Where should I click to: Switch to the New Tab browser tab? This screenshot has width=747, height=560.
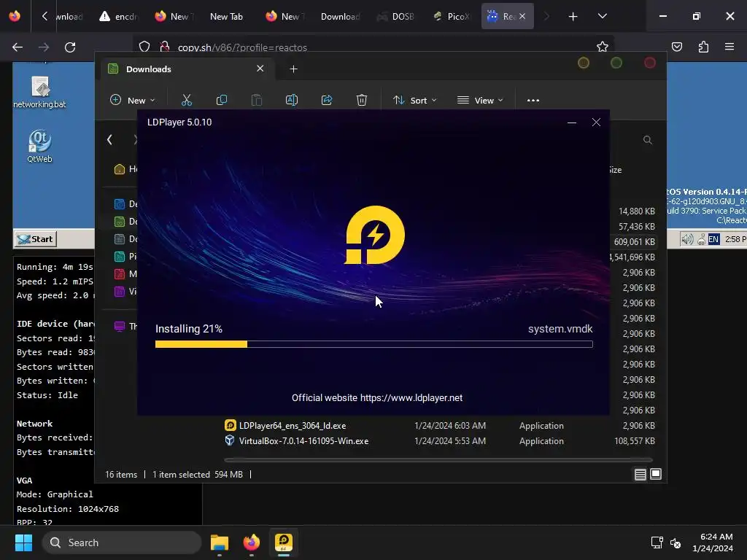[x=226, y=16]
